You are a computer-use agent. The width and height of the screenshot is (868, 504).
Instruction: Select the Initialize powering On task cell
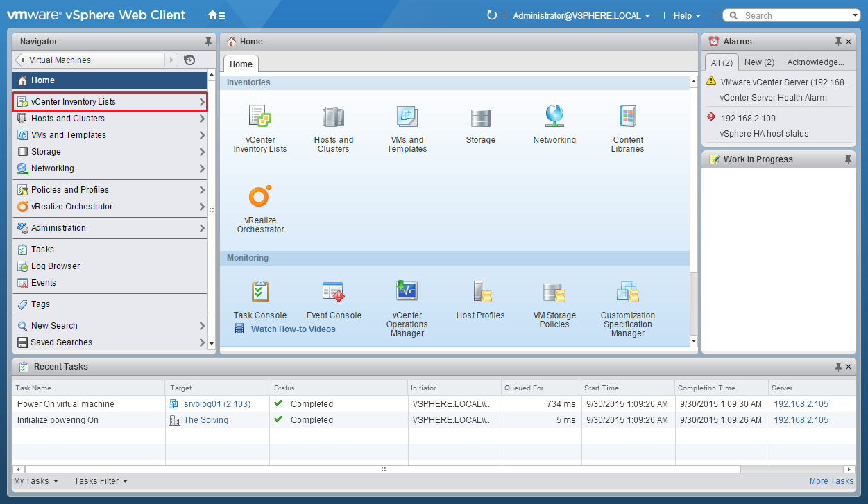pyautogui.click(x=89, y=420)
